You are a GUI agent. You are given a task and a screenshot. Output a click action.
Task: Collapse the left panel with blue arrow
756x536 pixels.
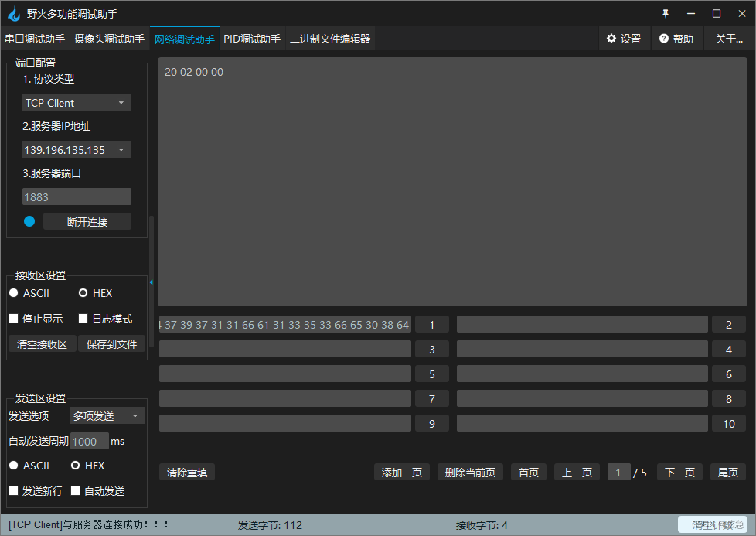(151, 282)
